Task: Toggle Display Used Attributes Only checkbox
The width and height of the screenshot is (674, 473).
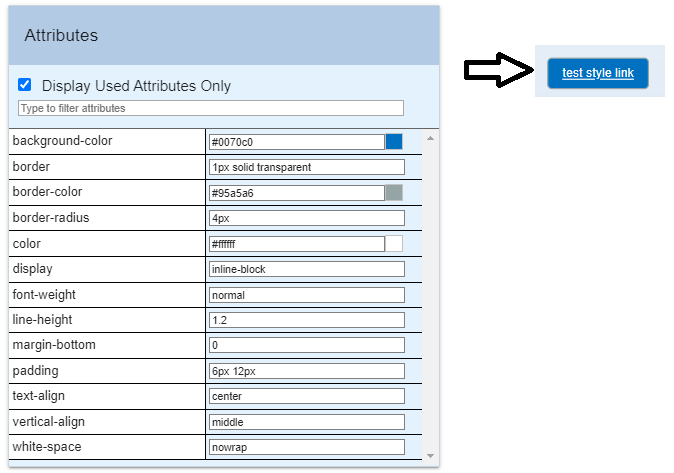Action: pyautogui.click(x=25, y=85)
